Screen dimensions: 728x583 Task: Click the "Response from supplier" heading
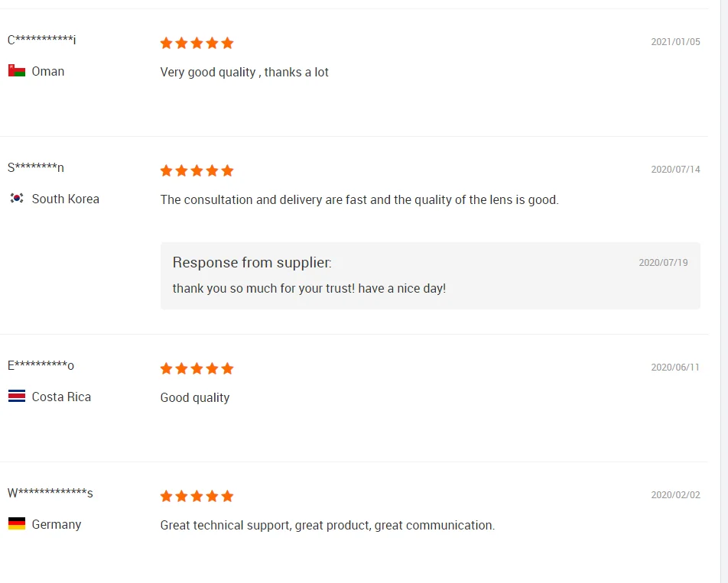click(252, 263)
